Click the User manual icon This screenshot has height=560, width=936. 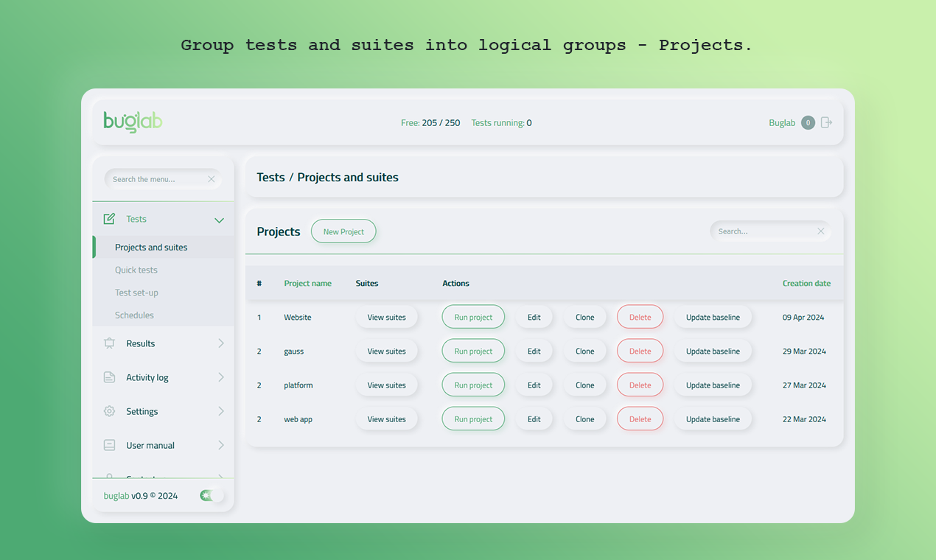(x=109, y=445)
